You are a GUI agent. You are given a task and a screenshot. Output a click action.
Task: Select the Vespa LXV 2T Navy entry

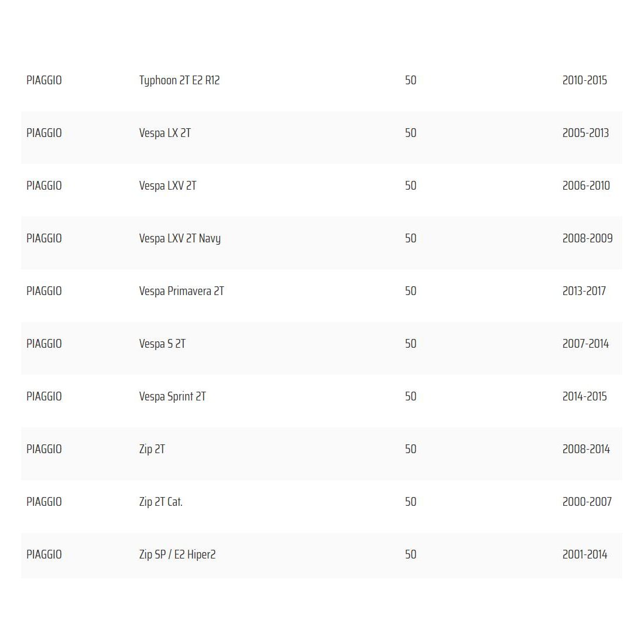[x=180, y=238]
